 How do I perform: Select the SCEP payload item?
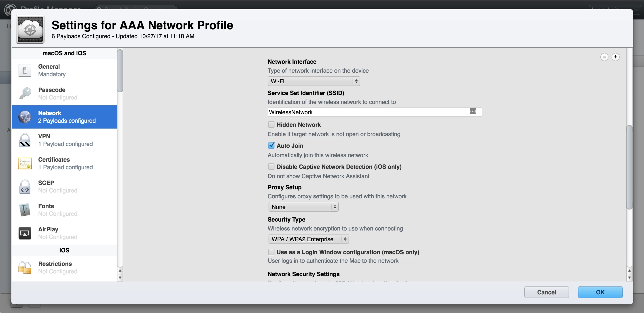pyautogui.click(x=64, y=187)
